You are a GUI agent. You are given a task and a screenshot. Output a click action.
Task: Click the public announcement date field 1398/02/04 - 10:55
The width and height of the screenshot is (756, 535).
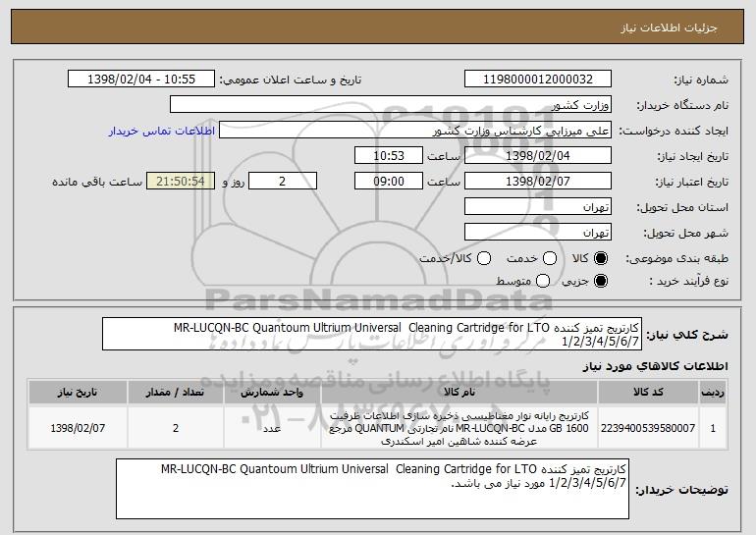pyautogui.click(x=141, y=80)
